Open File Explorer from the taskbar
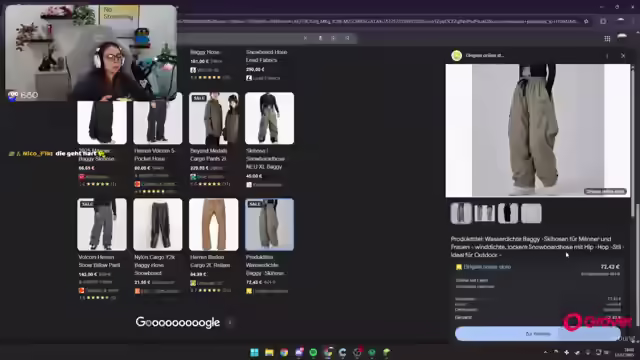The image size is (640, 360). [269, 352]
